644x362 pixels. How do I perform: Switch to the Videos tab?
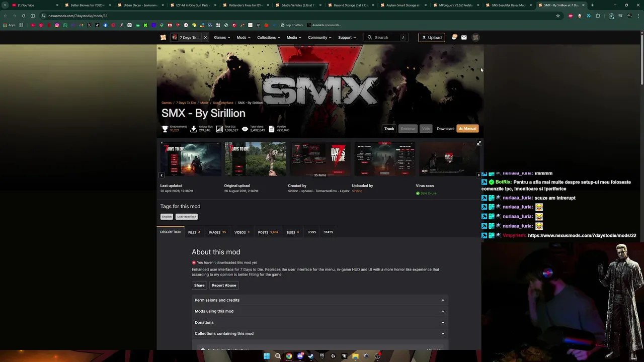pyautogui.click(x=242, y=232)
